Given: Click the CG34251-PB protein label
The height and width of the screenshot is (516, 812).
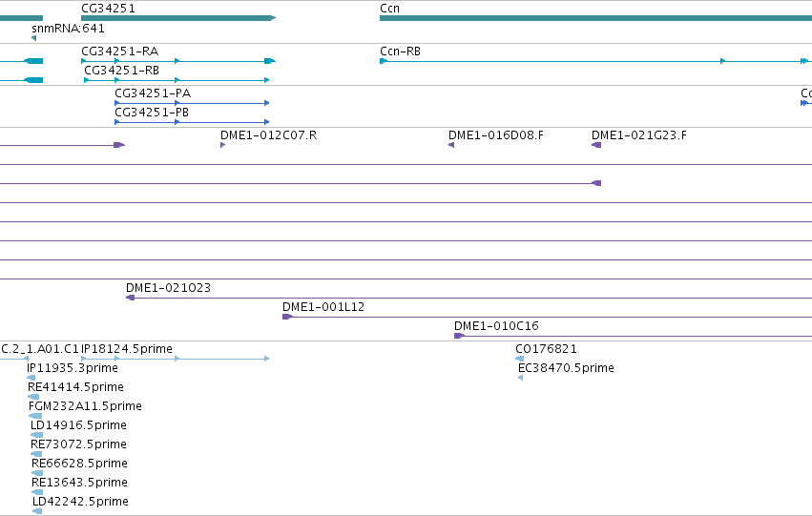Looking at the screenshot, I should pos(151,113).
